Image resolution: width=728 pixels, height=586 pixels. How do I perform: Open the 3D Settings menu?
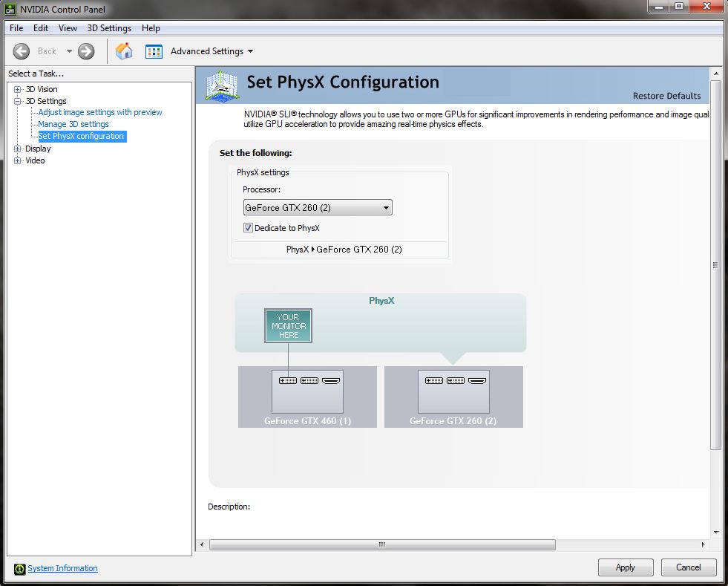109,28
